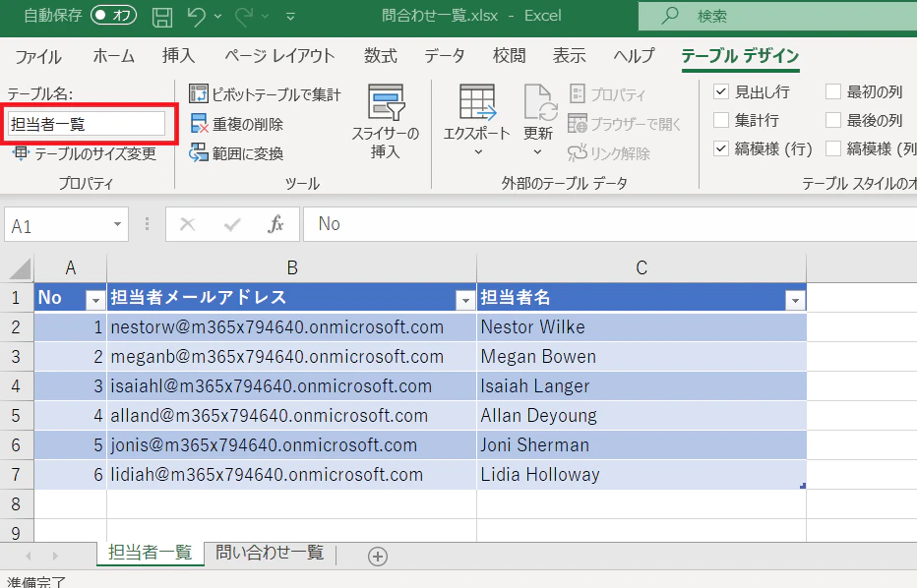Open the No column filter dropdown
Viewport: 917px width, 588px height.
(95, 301)
